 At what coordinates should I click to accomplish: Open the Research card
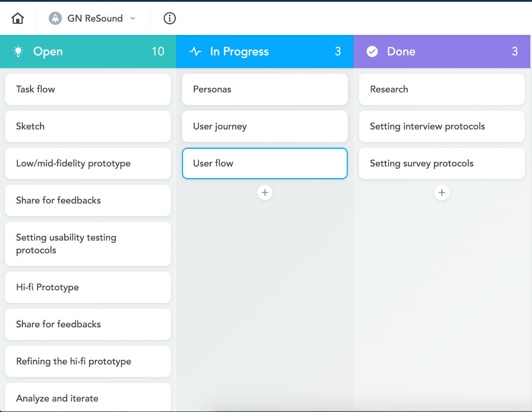coord(442,89)
